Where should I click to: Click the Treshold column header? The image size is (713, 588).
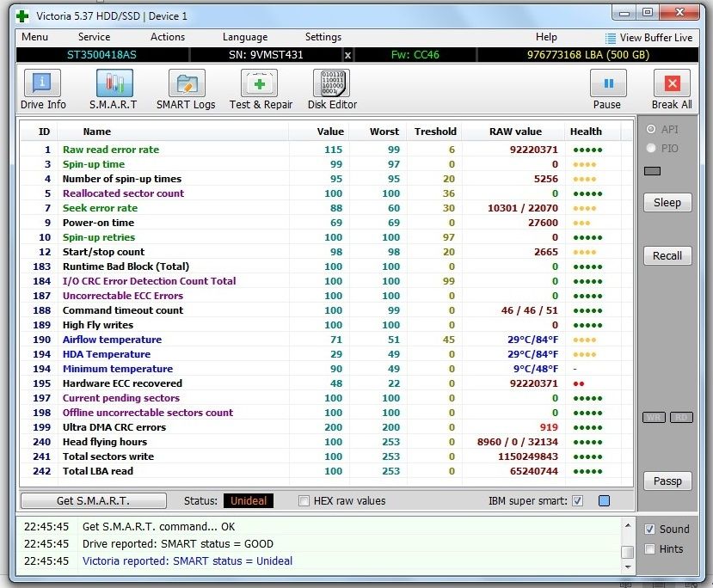435,132
